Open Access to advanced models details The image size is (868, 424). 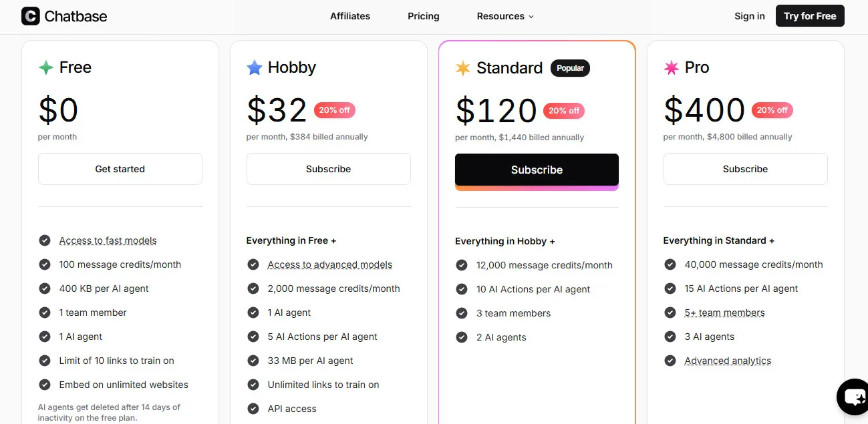click(329, 264)
